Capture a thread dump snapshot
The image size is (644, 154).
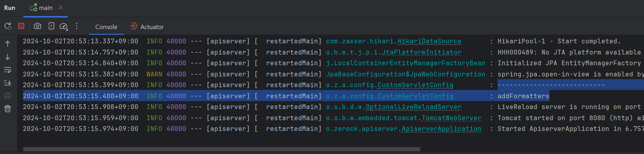click(x=38, y=26)
